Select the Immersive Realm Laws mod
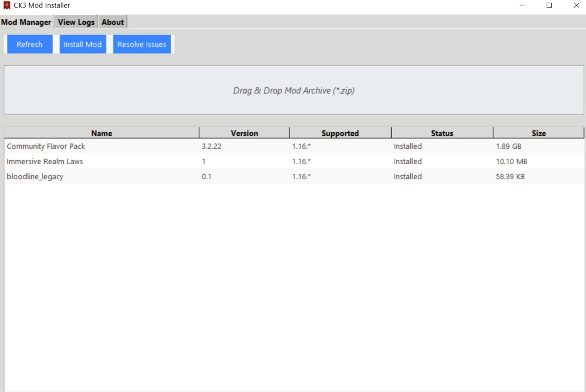Viewport: 586px width, 392px height. (x=45, y=161)
